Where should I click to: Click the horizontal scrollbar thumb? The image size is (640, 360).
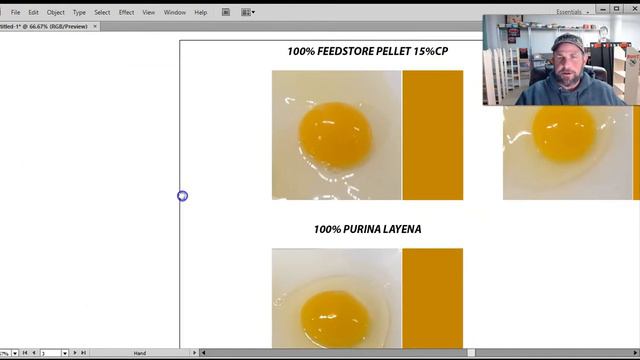(471, 353)
